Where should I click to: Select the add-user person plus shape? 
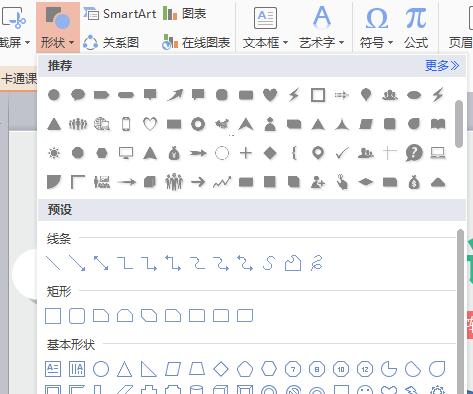point(318,182)
